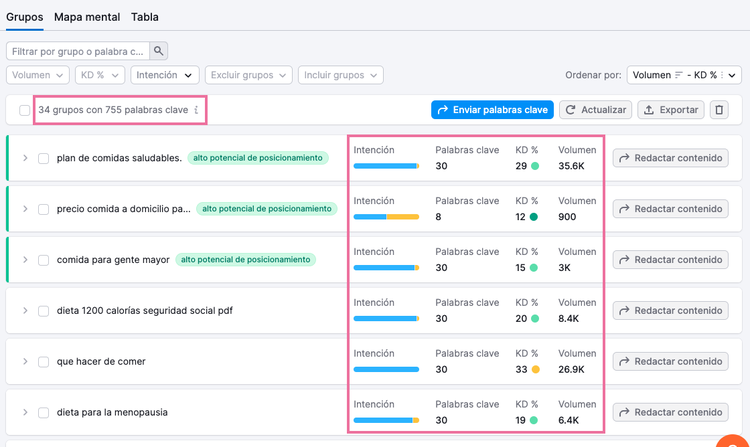Redactar contenido for comida para gente mayor

coord(671,260)
